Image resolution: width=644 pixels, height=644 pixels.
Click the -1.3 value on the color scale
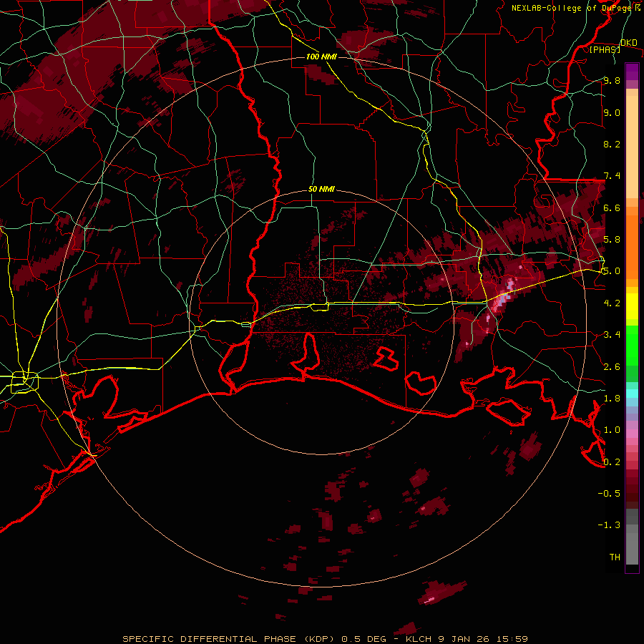609,525
